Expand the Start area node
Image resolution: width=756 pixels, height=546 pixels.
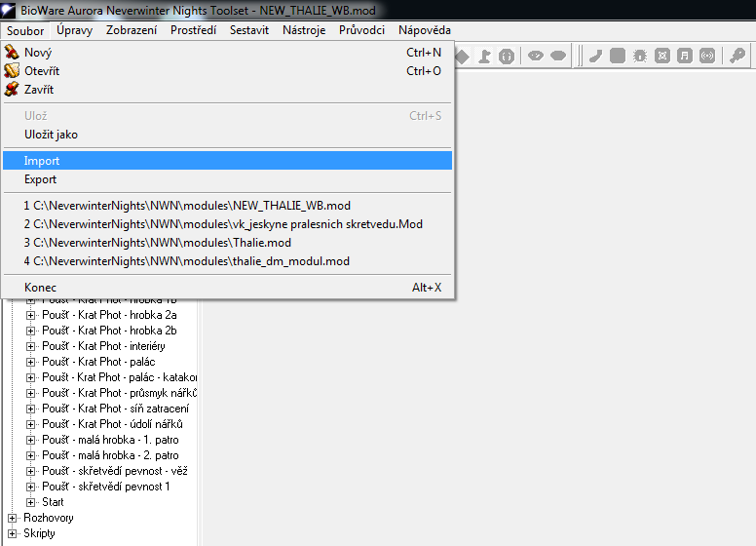pyautogui.click(x=30, y=502)
